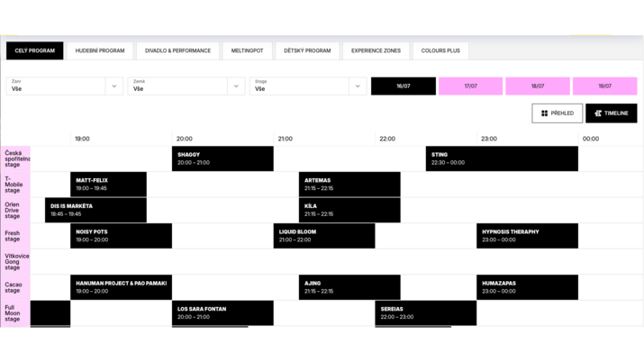Viewport: 644px width, 362px height.
Task: Click the 21:00 time header marker
Action: 286,139
